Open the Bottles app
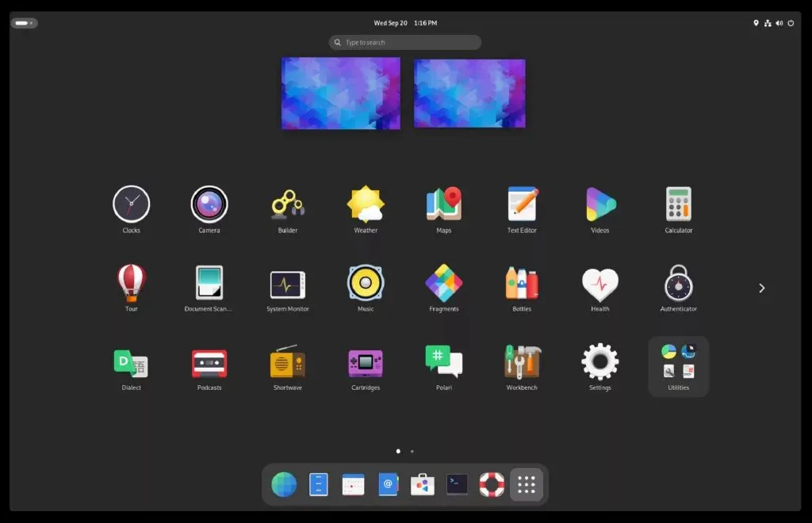 (x=521, y=283)
